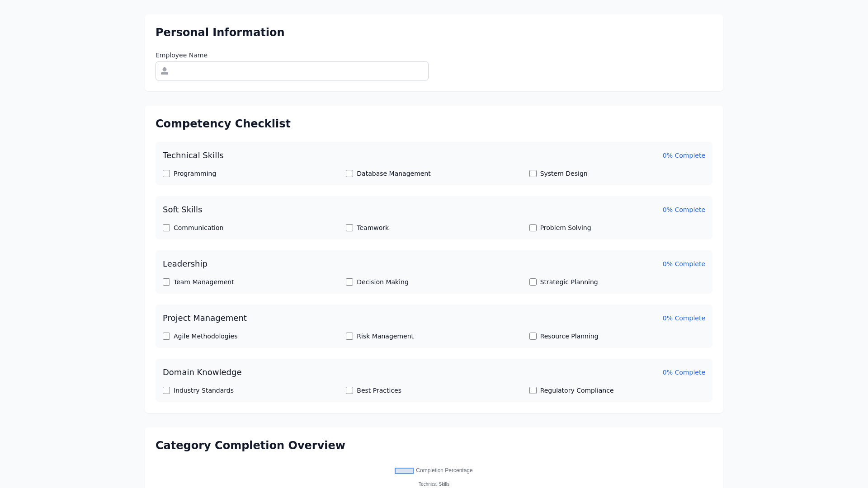Check the Programming checkbox
The height and width of the screenshot is (488, 868).
pyautogui.click(x=166, y=174)
